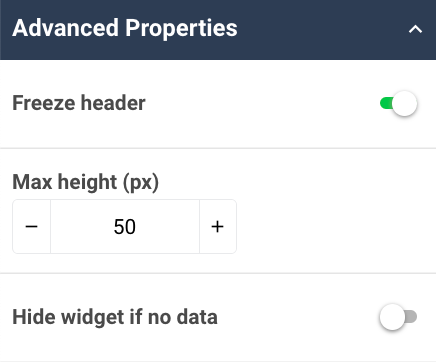Click the Max height (px) label
Image resolution: width=436 pixels, height=362 pixels.
pos(86,182)
